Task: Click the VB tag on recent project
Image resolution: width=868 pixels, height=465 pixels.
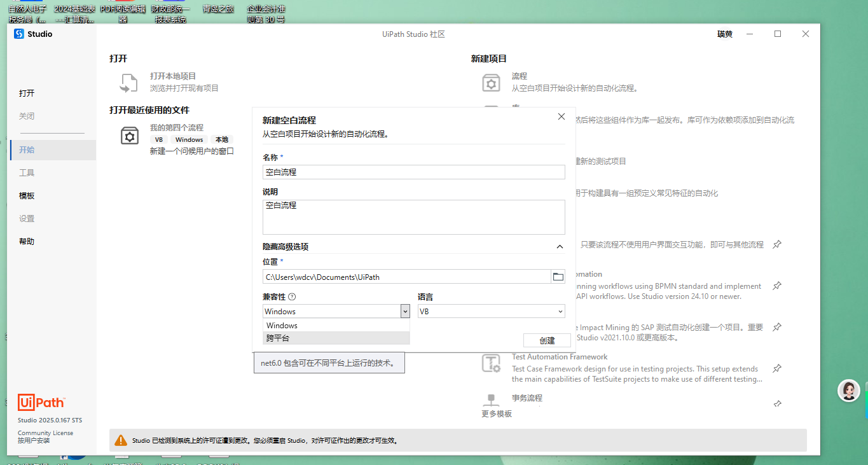Action: point(159,140)
